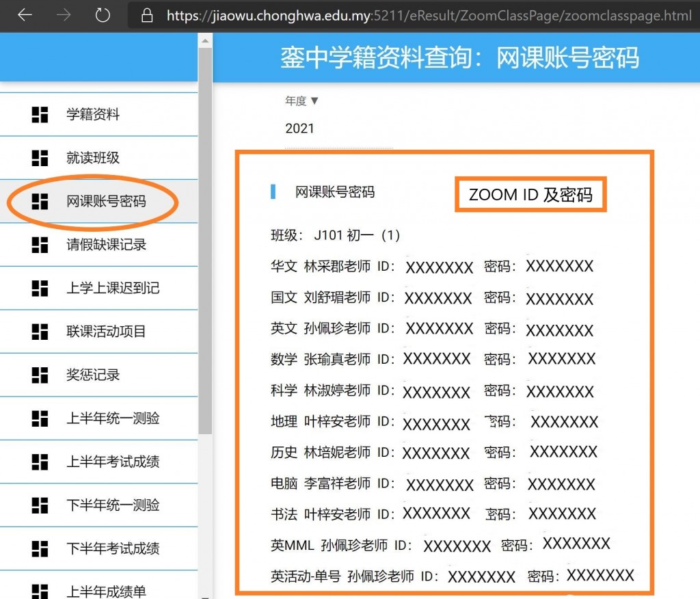Open 上学上课迟到记 in the sidebar
The width and height of the screenshot is (700, 599).
(x=98, y=288)
